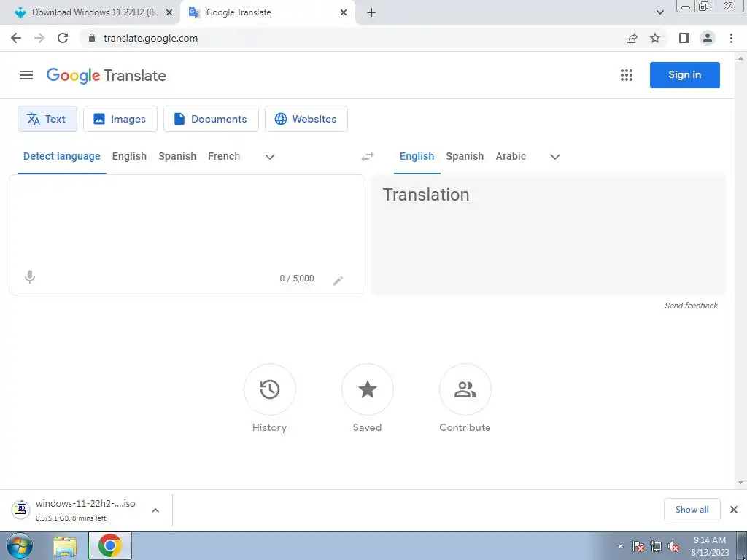Turn on handwriting input pencil icon

tap(338, 281)
